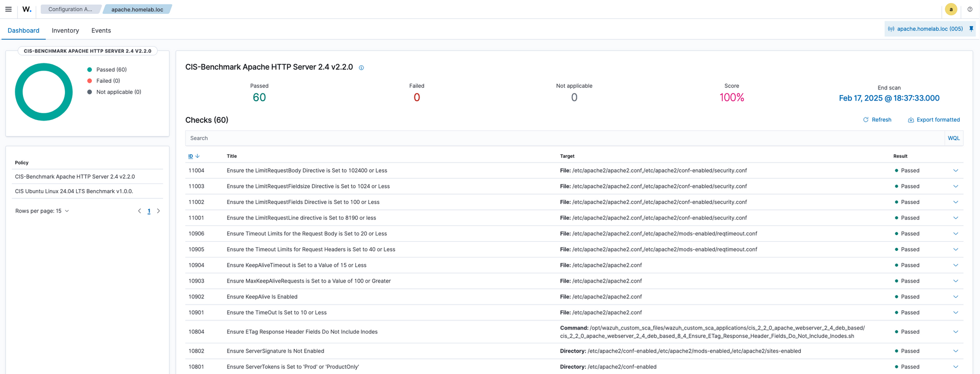
Task: Open the Configuration A... breadcrumb
Action: pyautogui.click(x=70, y=9)
